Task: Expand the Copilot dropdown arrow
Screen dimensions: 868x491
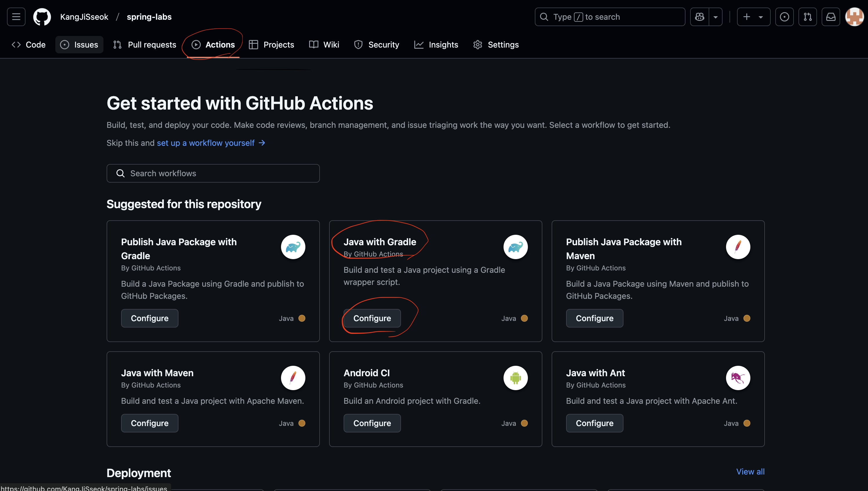Action: 715,17
